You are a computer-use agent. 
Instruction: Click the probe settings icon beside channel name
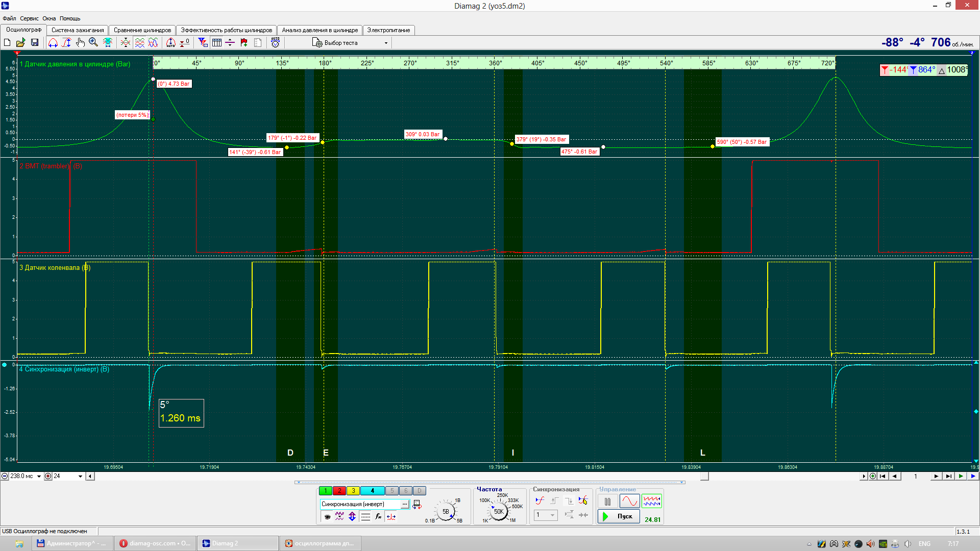[x=417, y=505]
